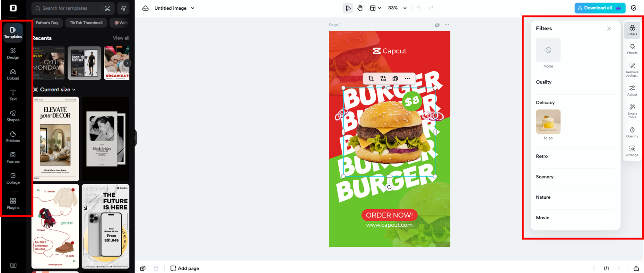Open the Opacity control

(x=632, y=132)
